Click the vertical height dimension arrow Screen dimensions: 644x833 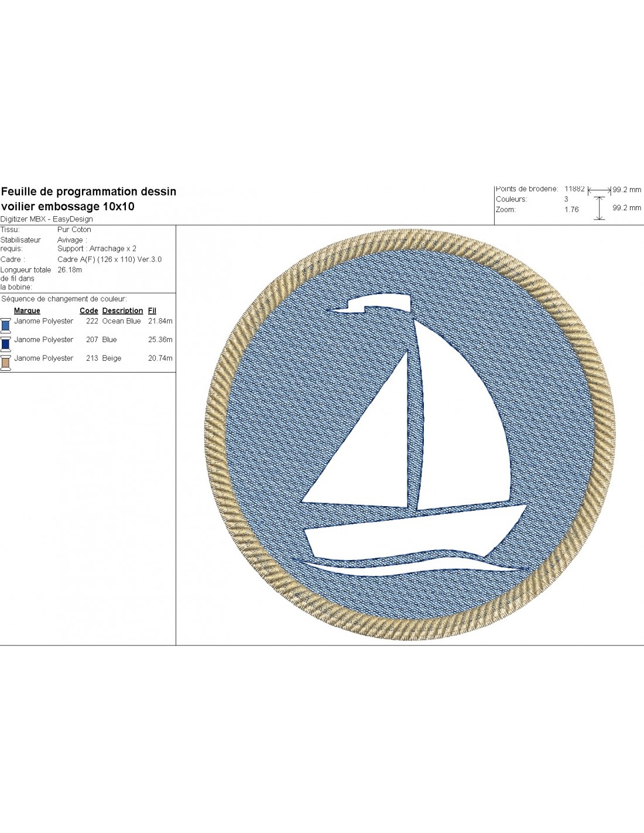point(599,208)
